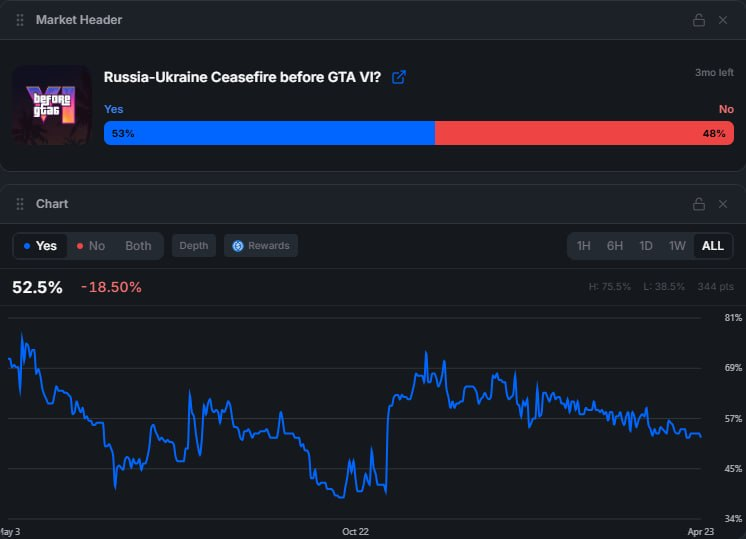Close the Market Header panel
The height and width of the screenshot is (539, 746).
point(723,20)
